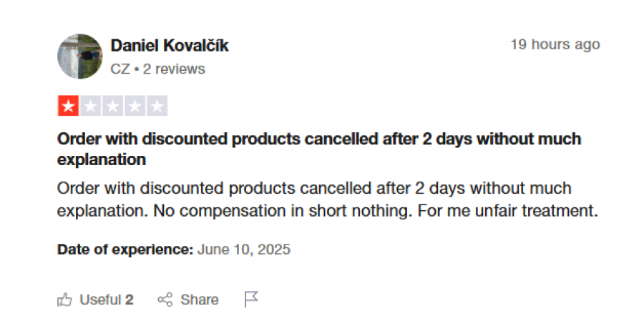644x321 pixels.
Task: Open Daniel Kovalčík's profile picture
Action: 80,56
